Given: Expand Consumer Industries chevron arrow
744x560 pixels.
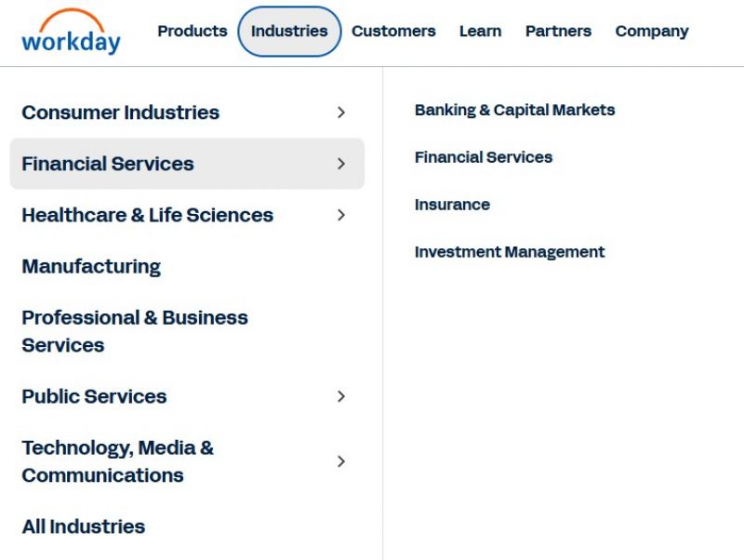Looking at the screenshot, I should [340, 113].
